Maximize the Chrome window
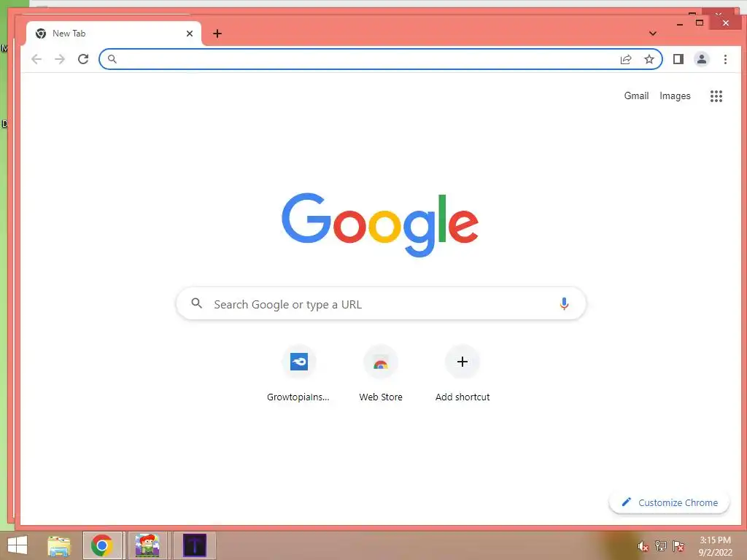Image resolution: width=747 pixels, height=560 pixels. click(x=700, y=23)
